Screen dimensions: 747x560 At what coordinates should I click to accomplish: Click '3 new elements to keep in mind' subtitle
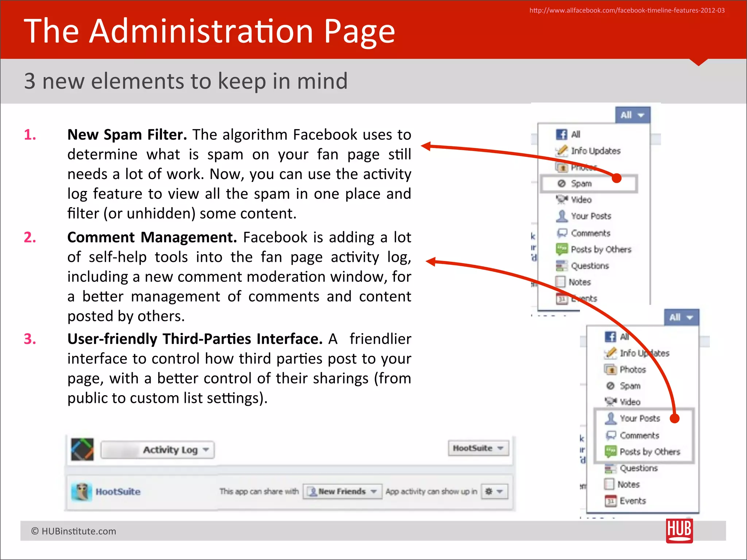click(186, 81)
